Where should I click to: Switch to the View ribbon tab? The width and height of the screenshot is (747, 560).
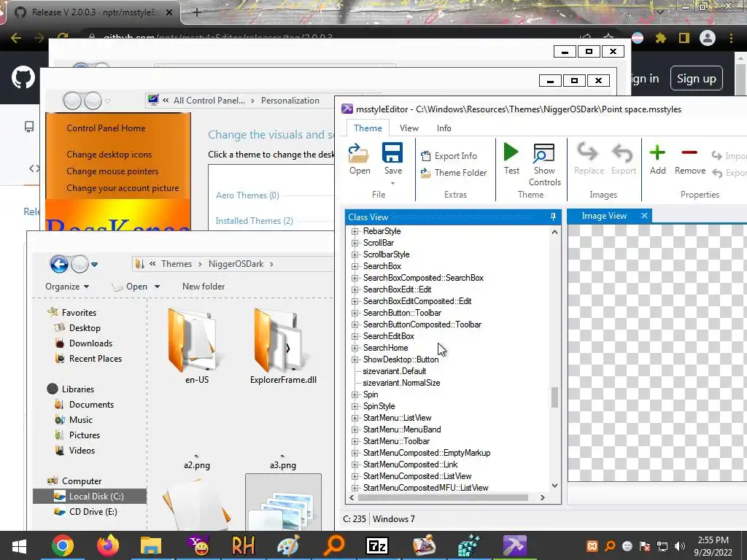409,128
